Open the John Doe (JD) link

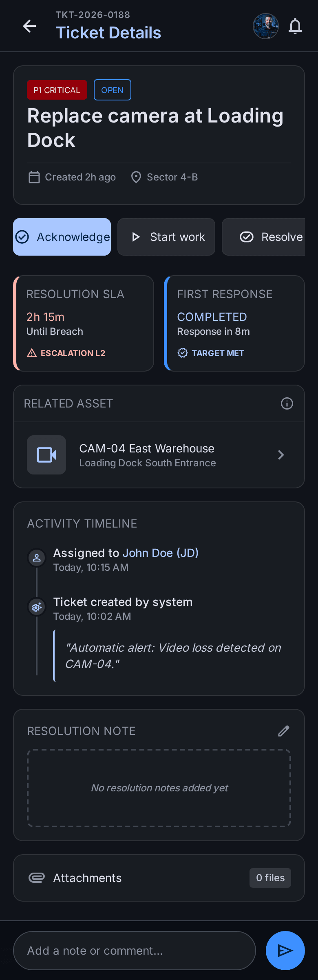click(x=161, y=553)
